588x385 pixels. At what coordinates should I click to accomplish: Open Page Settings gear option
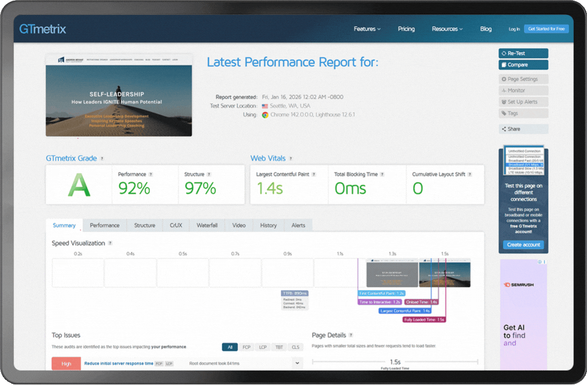(523, 79)
